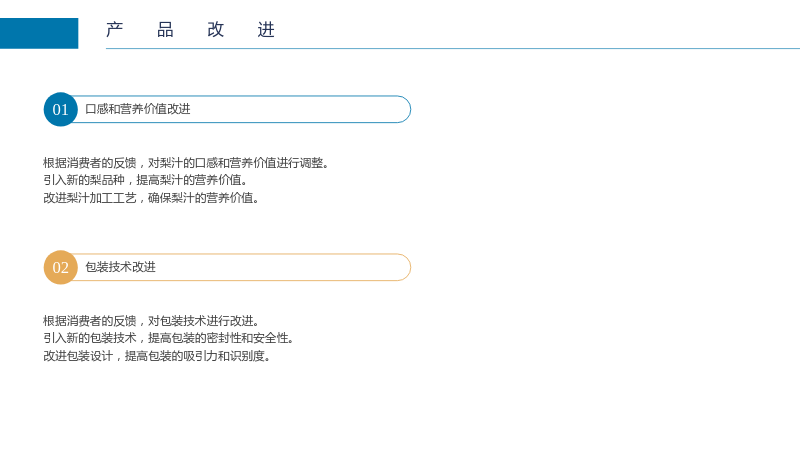Screen dimensions: 800x450
Task: Click the orange 02 circle badge
Action: click(61, 267)
